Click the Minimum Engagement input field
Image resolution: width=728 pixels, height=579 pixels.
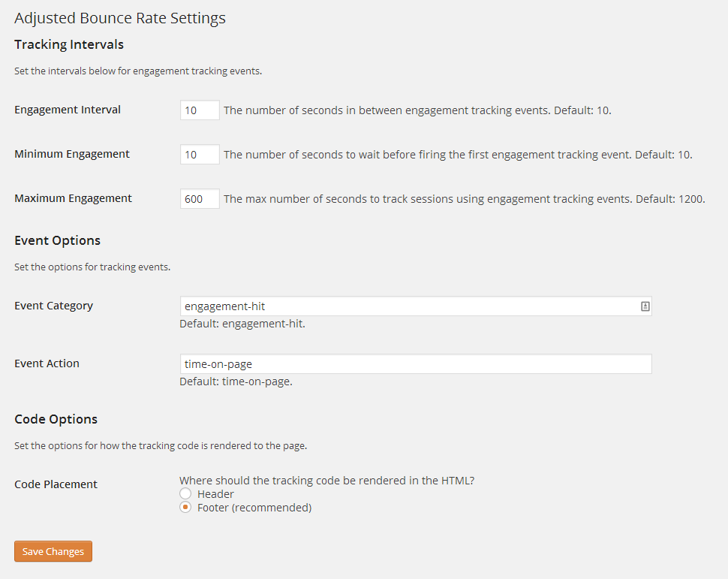click(x=200, y=154)
